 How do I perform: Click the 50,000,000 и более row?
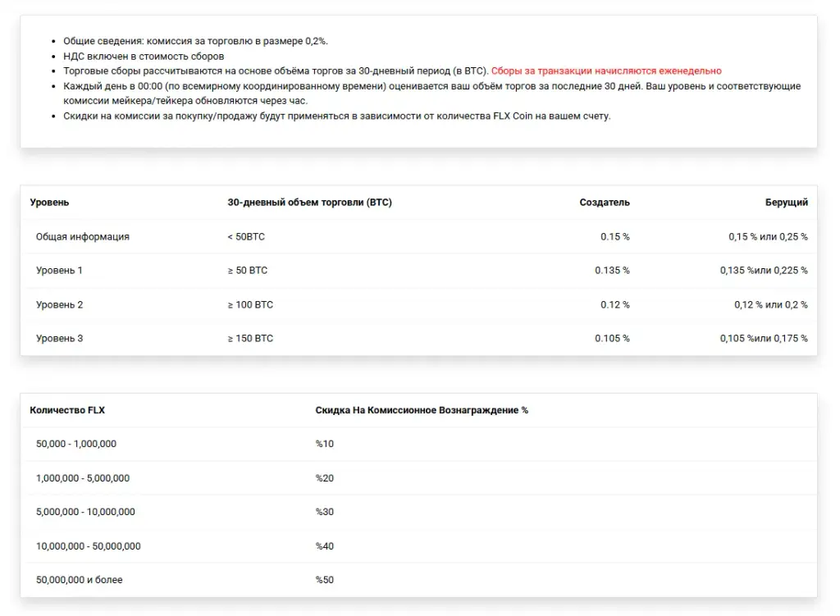pos(419,580)
